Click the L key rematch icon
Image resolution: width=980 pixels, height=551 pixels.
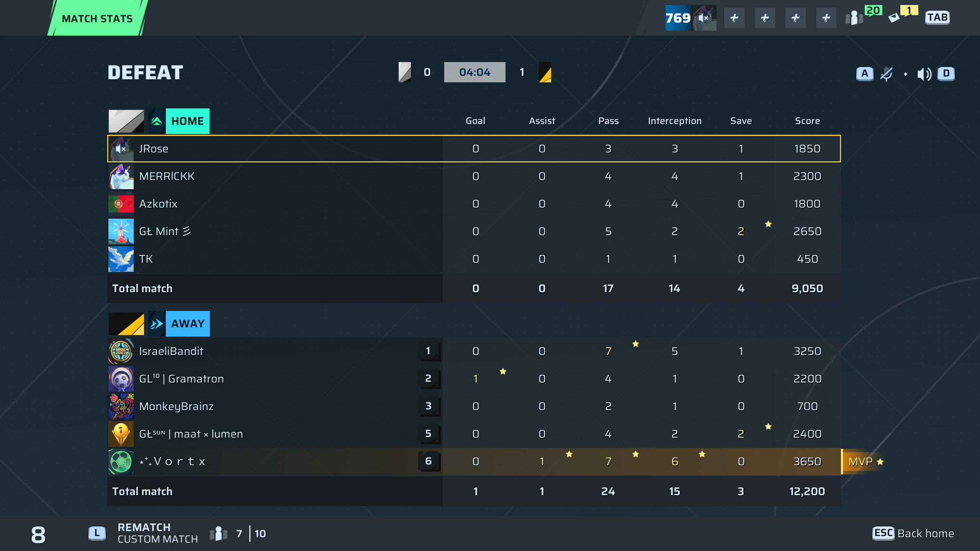(x=97, y=533)
